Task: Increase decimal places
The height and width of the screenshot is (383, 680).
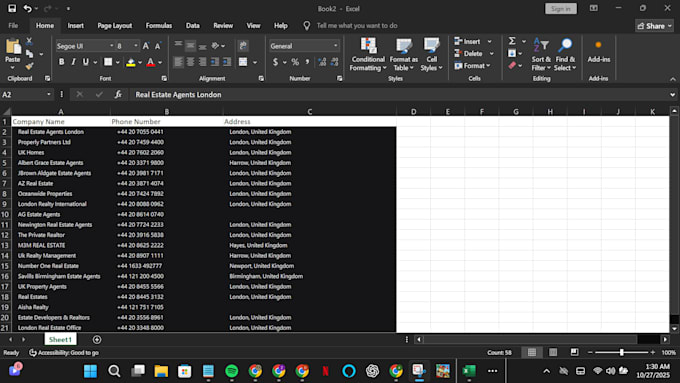Action: click(x=322, y=62)
